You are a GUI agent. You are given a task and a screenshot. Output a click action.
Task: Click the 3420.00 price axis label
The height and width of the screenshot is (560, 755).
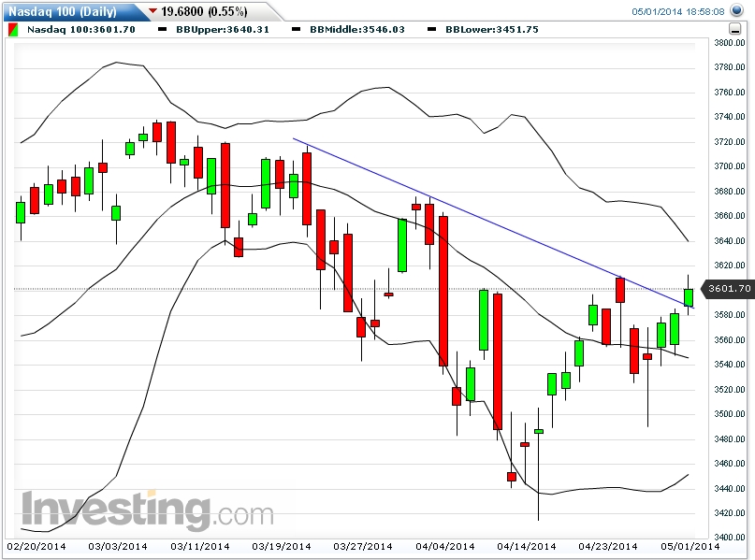[x=729, y=513]
